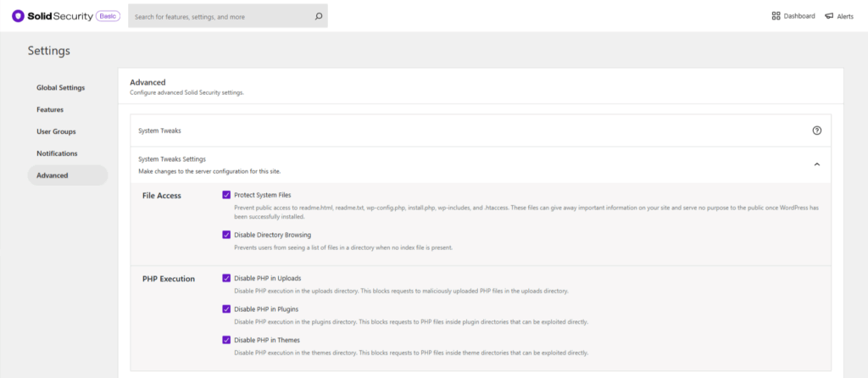This screenshot has height=378, width=868.
Task: Click the Alerts megaphone icon
Action: [829, 15]
